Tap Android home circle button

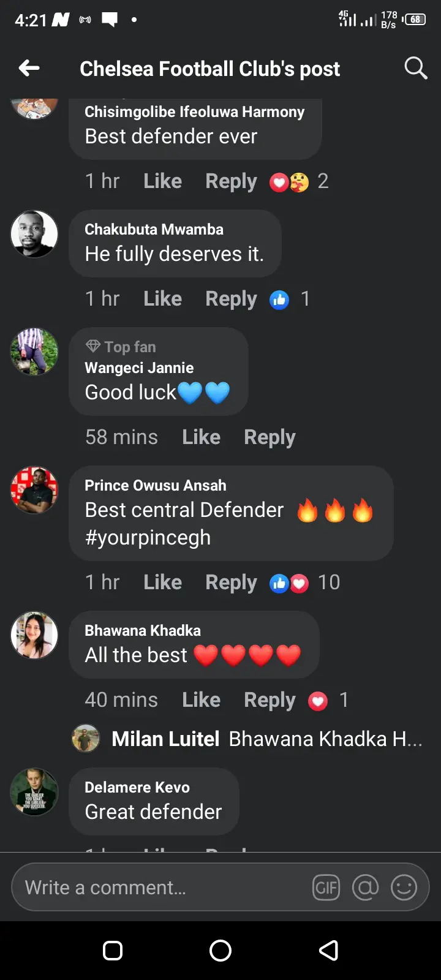[221, 951]
